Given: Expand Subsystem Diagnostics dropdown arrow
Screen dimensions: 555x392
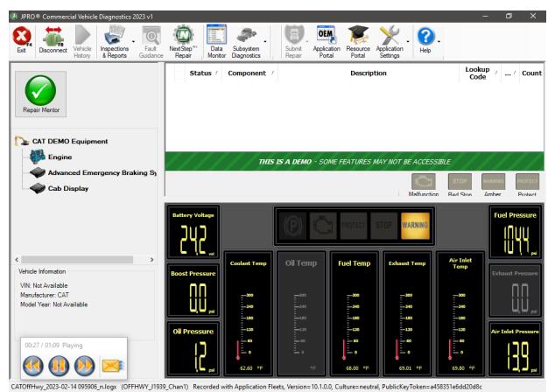Looking at the screenshot, I should [265, 42].
